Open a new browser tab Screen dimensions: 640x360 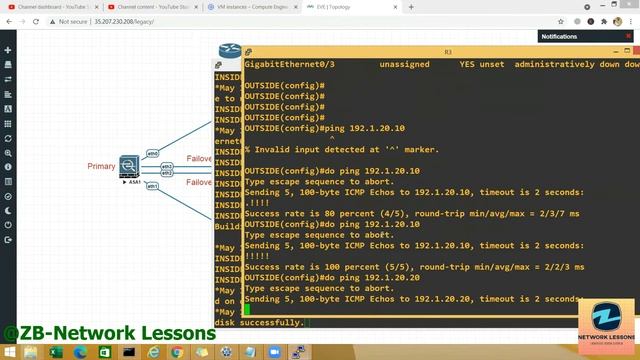(411, 7)
